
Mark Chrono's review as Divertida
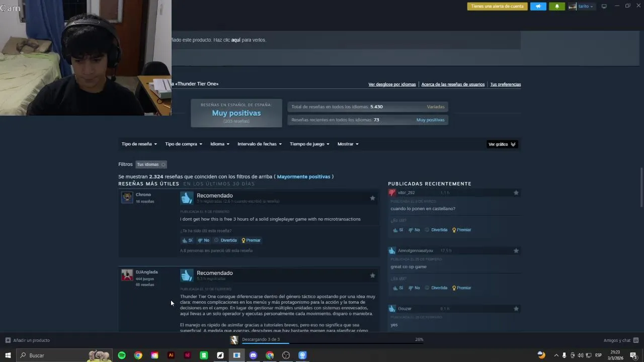coord(225,240)
